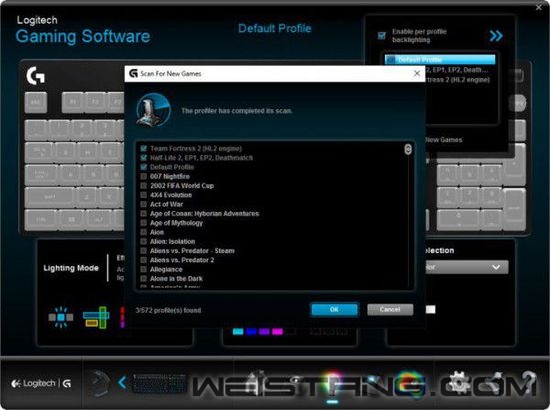Viewport: 550px width, 410px height.
Task: Uncheck Team Fortress 2 (HL2 engine) in scan list
Action: (143, 148)
